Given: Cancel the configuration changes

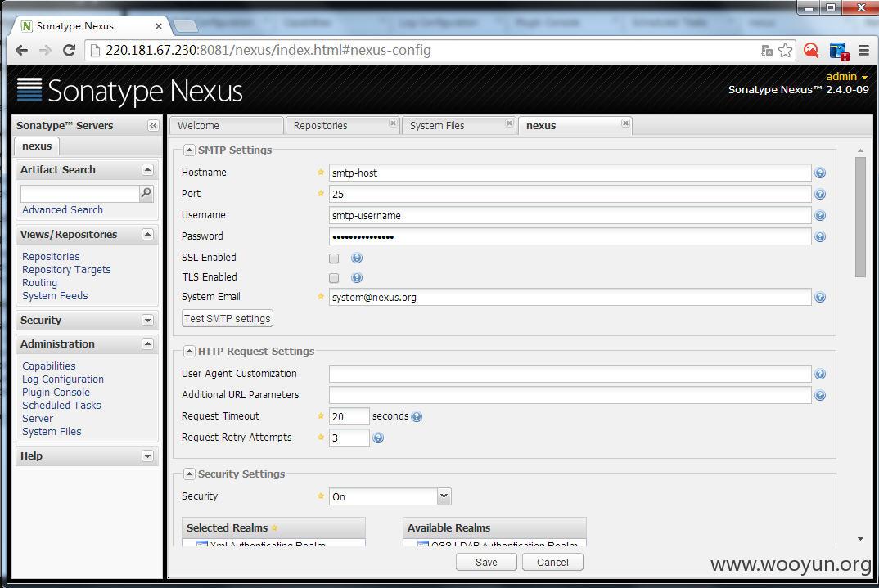Looking at the screenshot, I should 552,563.
